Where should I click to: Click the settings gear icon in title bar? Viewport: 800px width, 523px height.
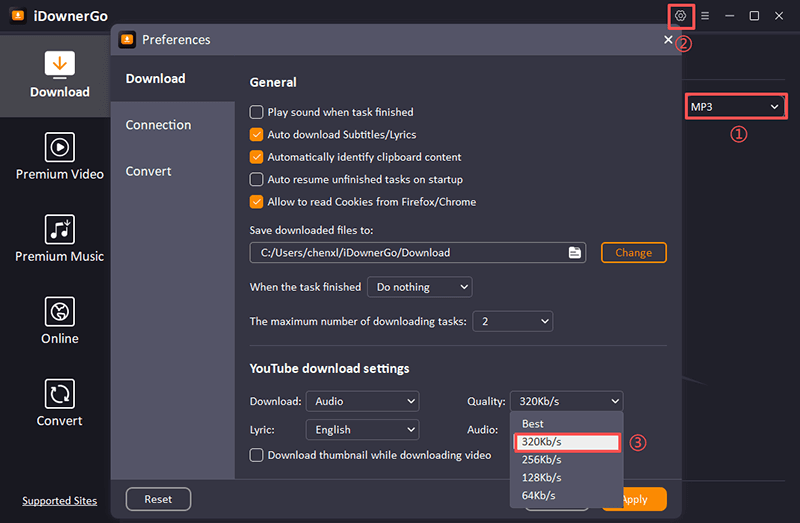pos(681,16)
